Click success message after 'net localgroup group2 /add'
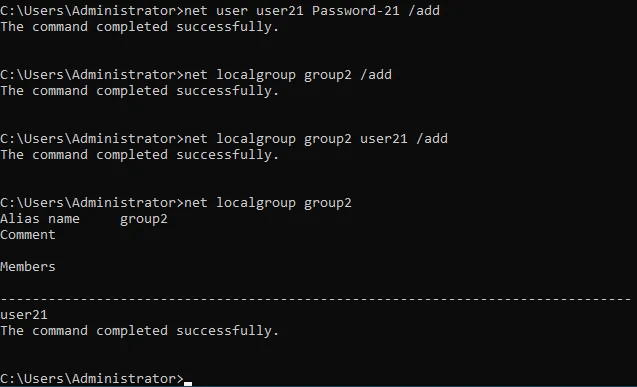The width and height of the screenshot is (637, 387). [140, 91]
